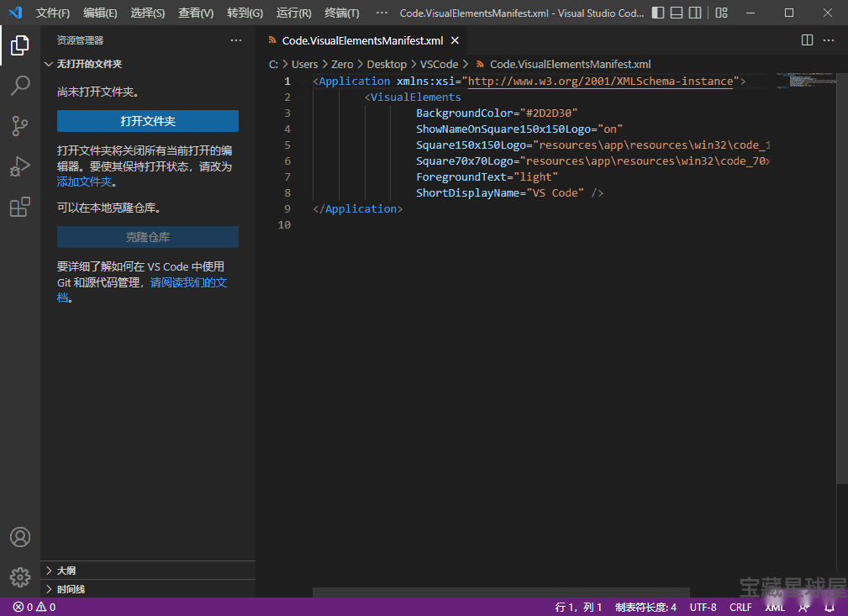Open notifications bell in status bar

click(x=829, y=608)
